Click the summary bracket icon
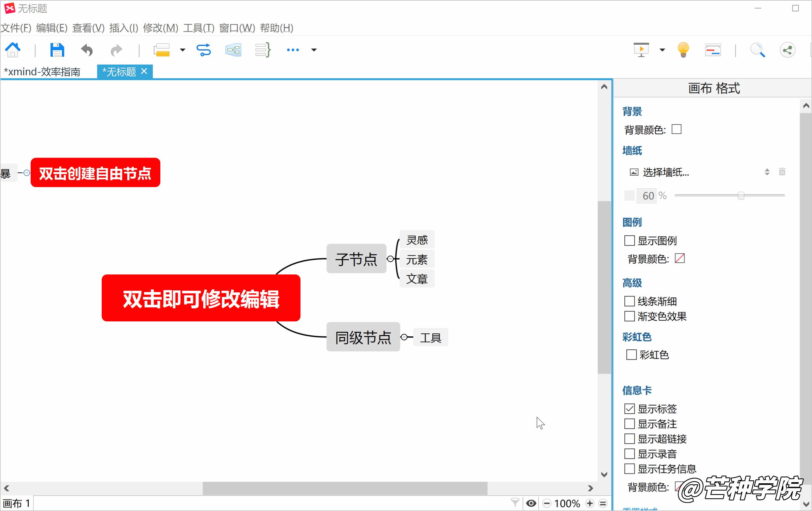The width and height of the screenshot is (812, 511). (263, 50)
